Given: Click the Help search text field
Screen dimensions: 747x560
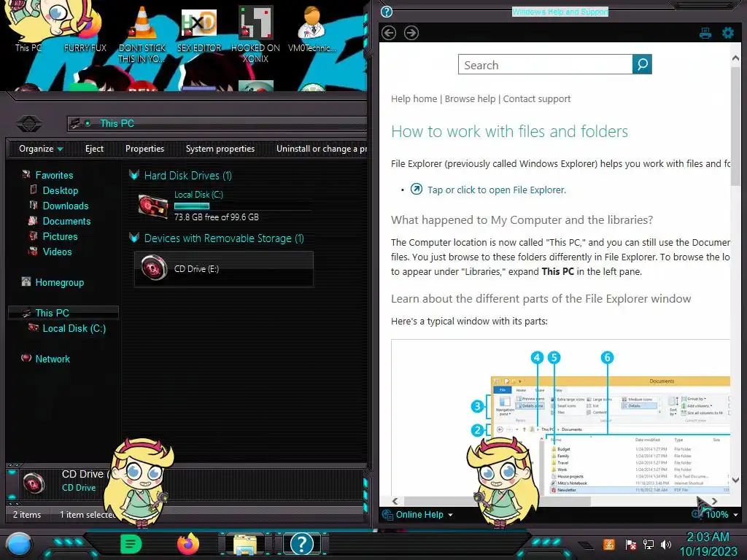Looking at the screenshot, I should [546, 64].
